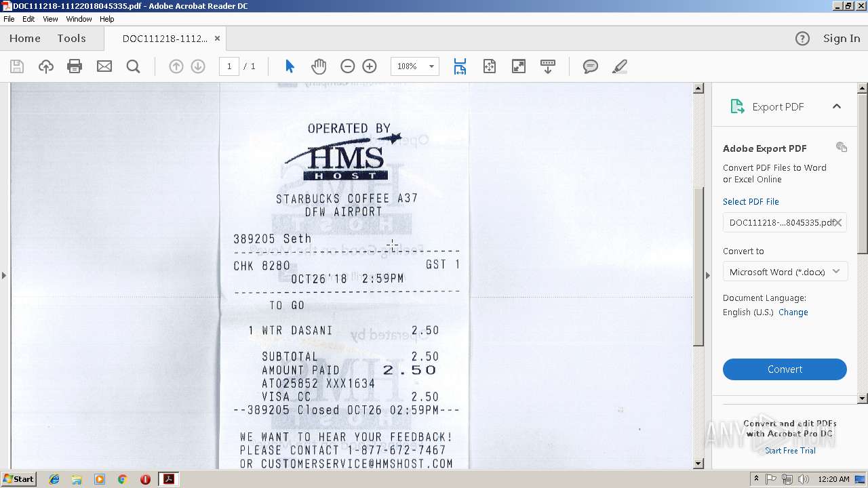Switch to the Tools tab
Viewport: 868px width, 488px height.
click(x=71, y=39)
